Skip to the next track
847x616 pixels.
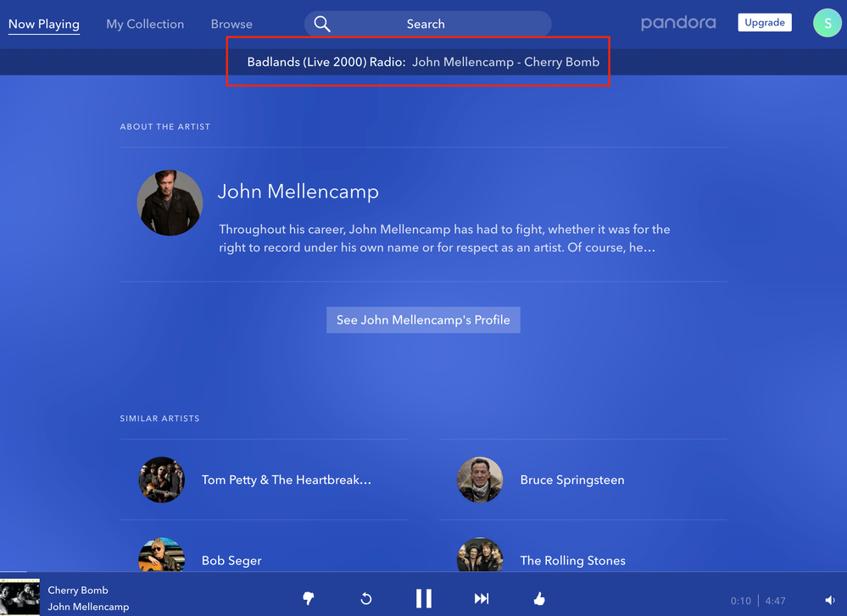click(x=482, y=599)
